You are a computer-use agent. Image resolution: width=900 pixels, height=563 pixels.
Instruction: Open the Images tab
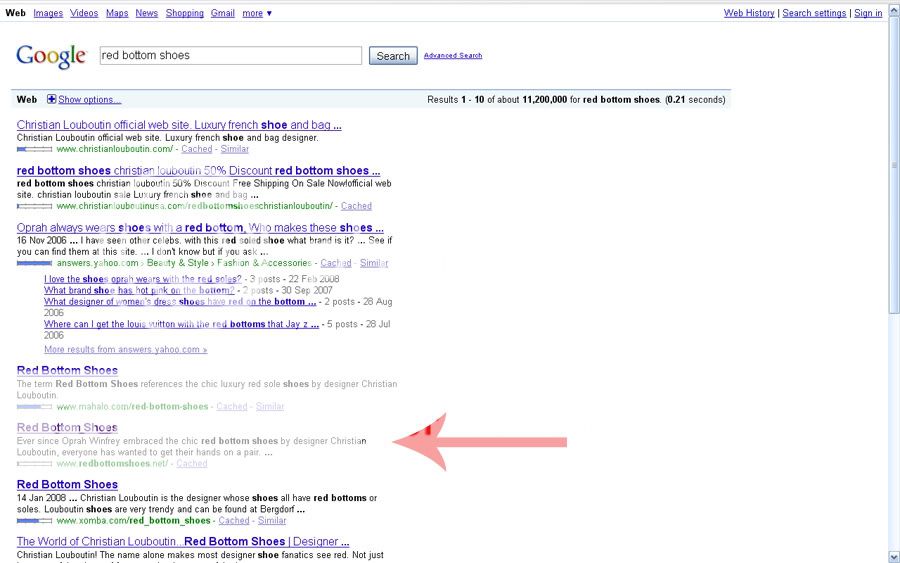pos(48,13)
